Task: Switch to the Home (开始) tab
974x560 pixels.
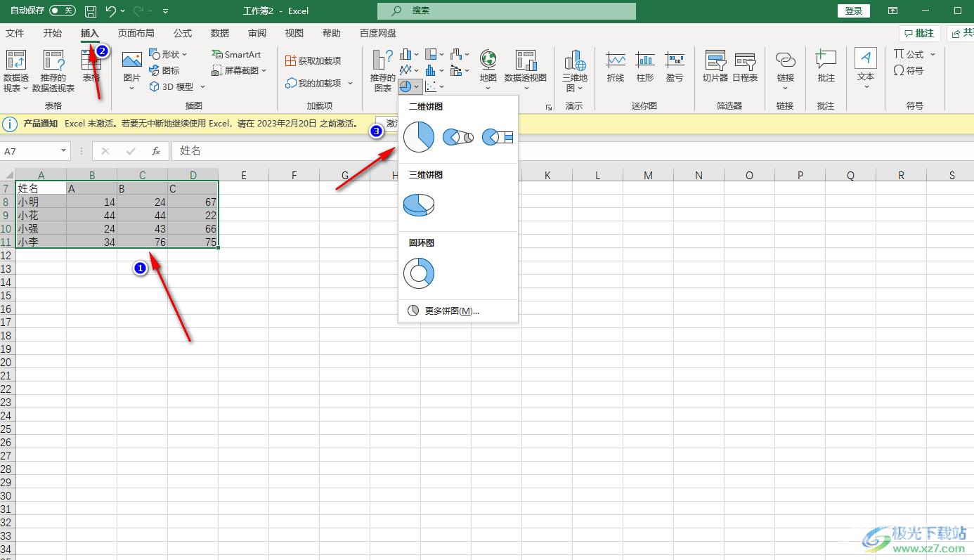Action: (53, 33)
